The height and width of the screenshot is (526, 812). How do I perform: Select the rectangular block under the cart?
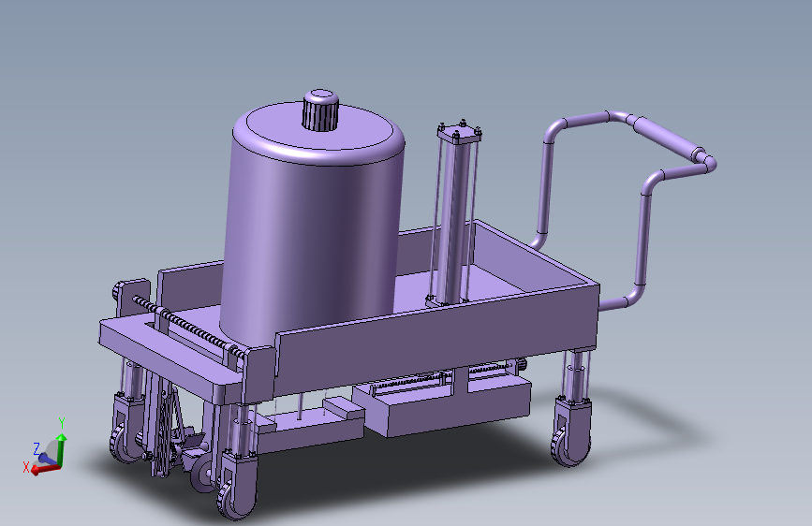442,405
